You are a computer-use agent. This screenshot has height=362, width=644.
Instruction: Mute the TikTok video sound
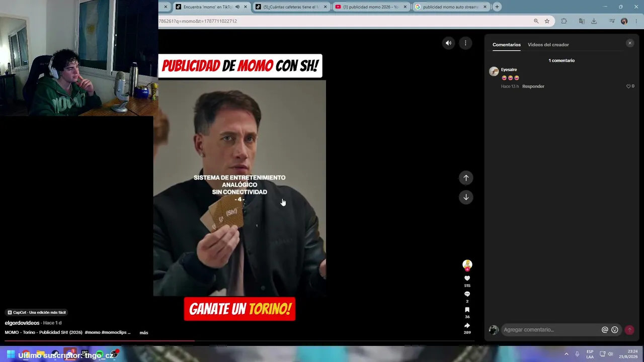(x=448, y=43)
